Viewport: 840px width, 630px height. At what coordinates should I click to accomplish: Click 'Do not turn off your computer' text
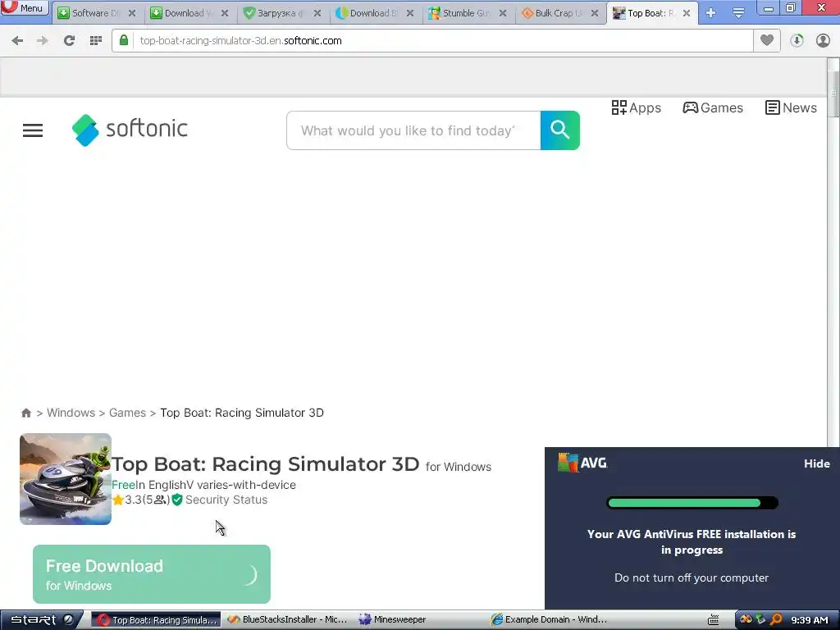[691, 577]
